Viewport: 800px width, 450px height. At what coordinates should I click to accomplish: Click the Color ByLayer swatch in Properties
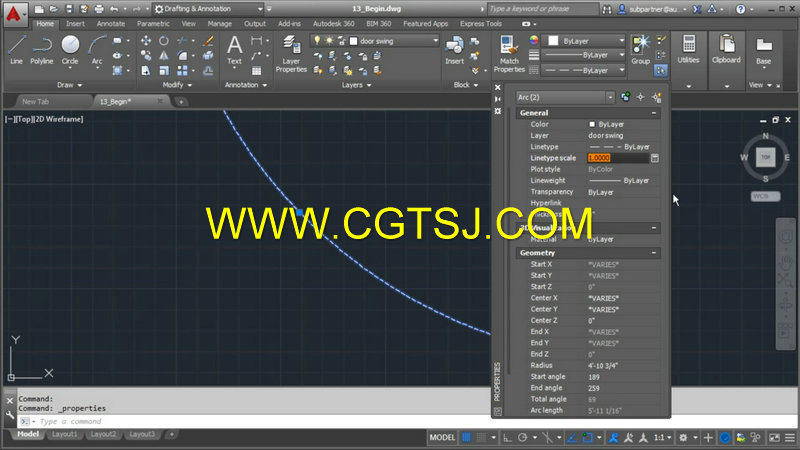[592, 124]
